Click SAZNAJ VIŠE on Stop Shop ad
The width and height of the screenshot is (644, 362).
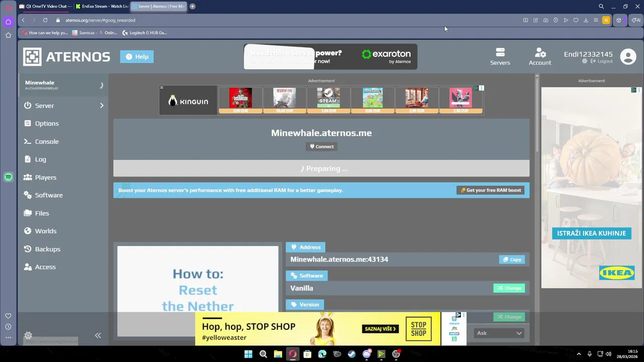pyautogui.click(x=380, y=329)
